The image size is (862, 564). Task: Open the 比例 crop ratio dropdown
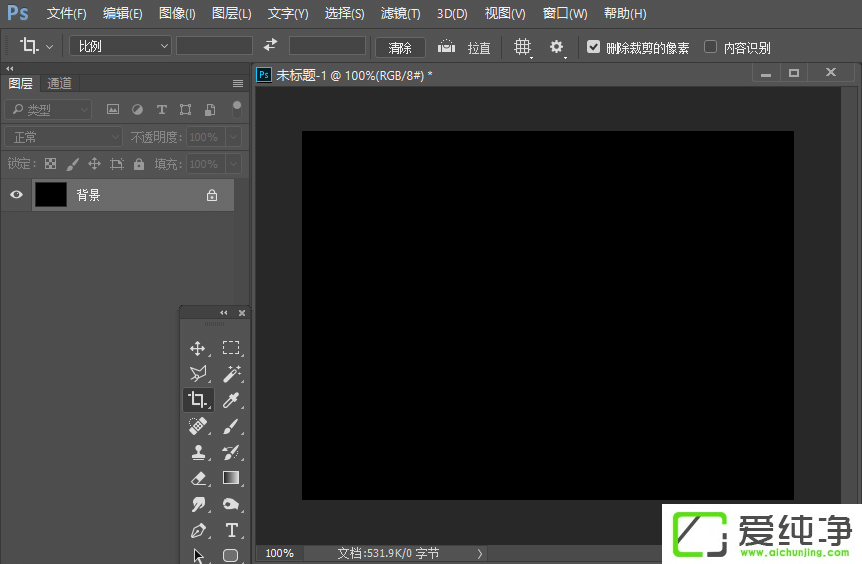(x=120, y=46)
